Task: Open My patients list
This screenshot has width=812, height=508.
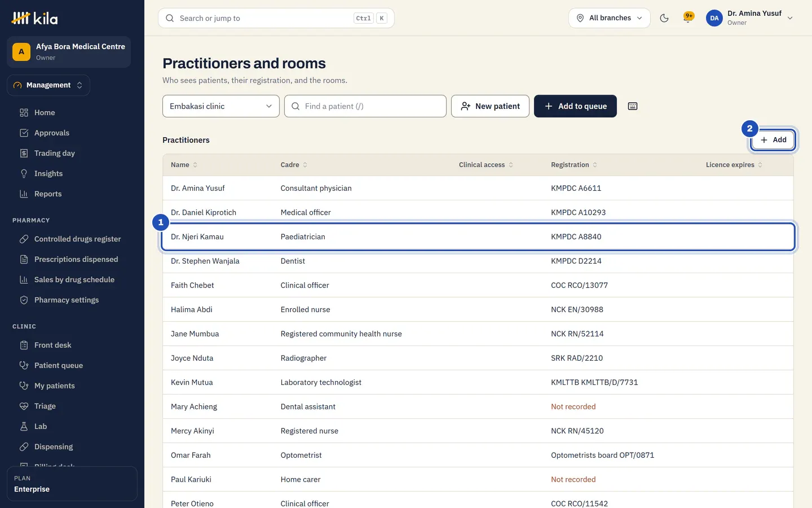Action: point(55,386)
